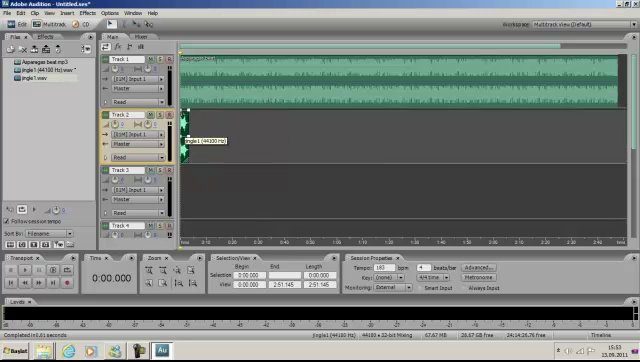Arm Track 3 for recording
Screen dimensions: 640x362
169,170
